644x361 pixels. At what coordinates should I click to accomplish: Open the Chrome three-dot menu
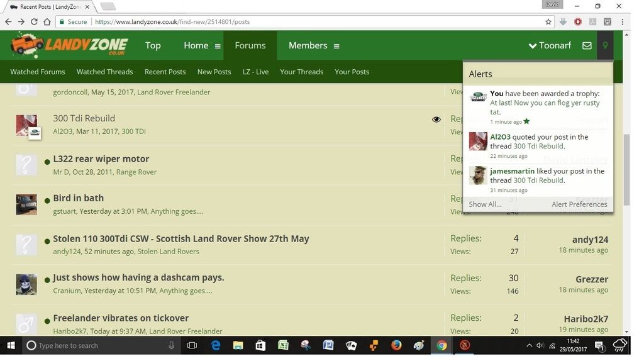[623, 22]
